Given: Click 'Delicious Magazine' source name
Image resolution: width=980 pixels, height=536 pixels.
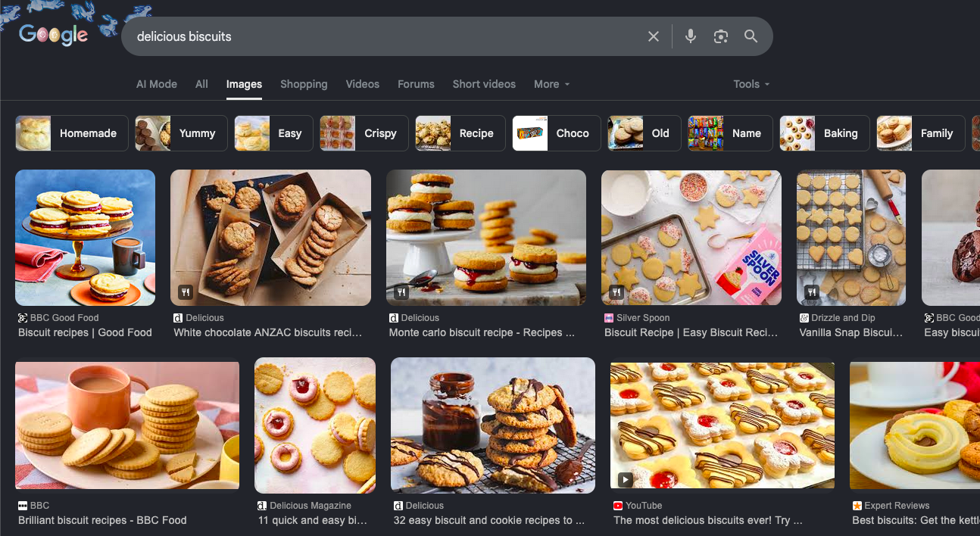Looking at the screenshot, I should point(311,506).
